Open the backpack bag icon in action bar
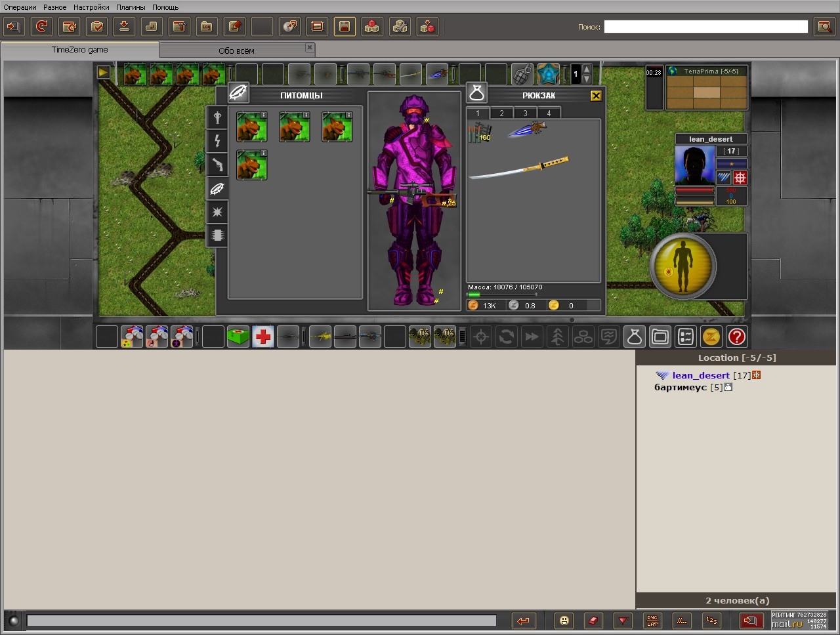Image resolution: width=840 pixels, height=635 pixels. [635, 337]
